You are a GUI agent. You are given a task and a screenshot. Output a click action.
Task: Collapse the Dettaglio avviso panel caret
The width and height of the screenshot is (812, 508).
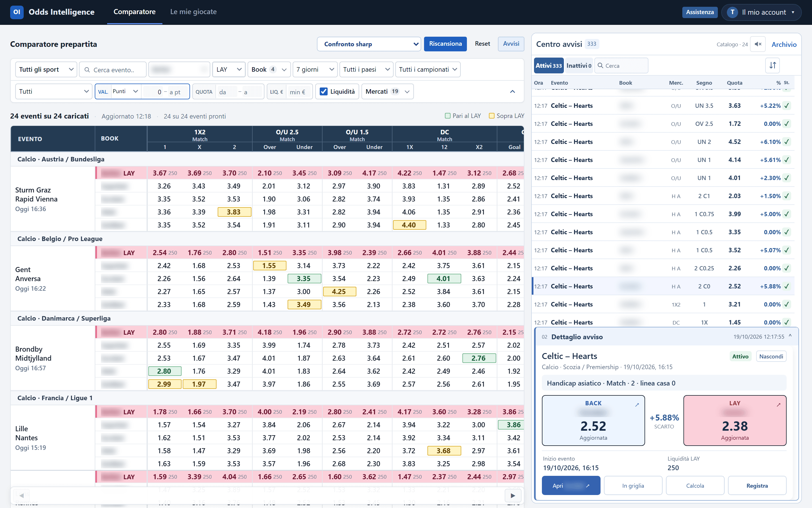tap(790, 336)
